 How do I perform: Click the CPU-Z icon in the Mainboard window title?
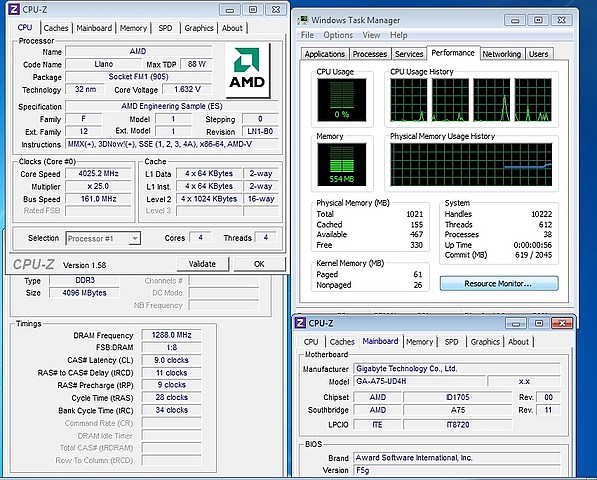(x=300, y=323)
